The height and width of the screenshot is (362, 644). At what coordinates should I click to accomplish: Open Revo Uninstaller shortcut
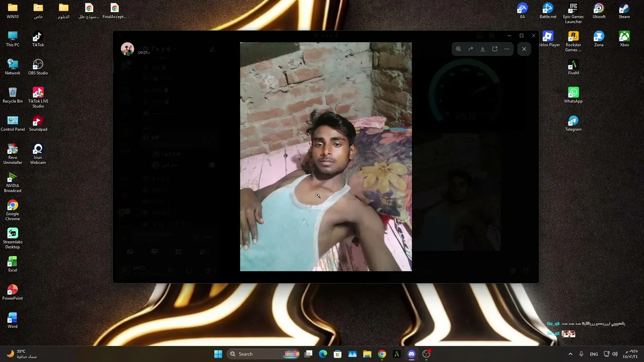pos(13,154)
